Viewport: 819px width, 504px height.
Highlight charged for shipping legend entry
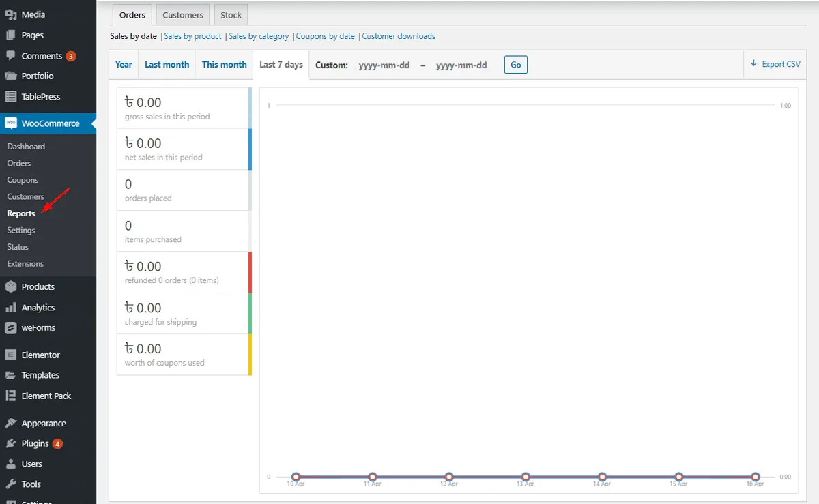coord(184,313)
